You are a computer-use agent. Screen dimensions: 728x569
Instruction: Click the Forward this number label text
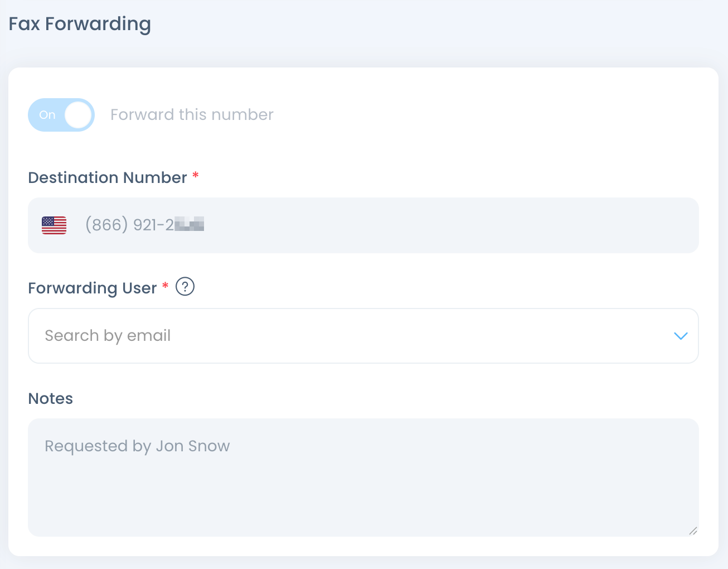[192, 115]
